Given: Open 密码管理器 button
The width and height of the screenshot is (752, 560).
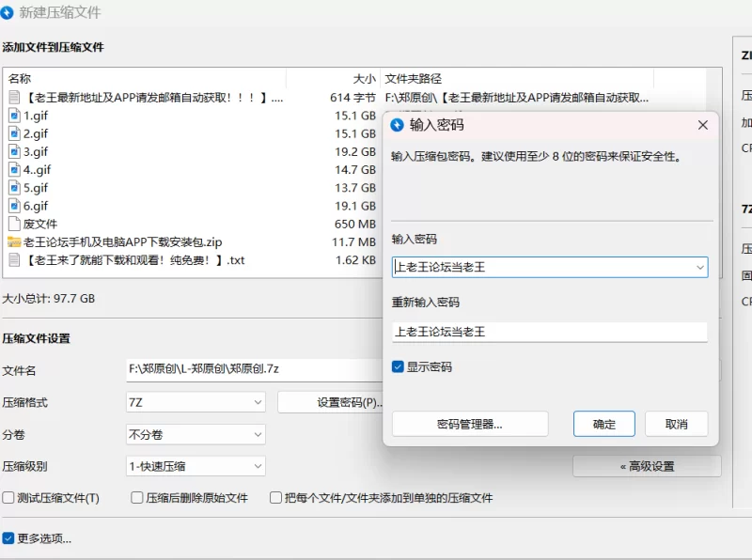Looking at the screenshot, I should (x=469, y=424).
